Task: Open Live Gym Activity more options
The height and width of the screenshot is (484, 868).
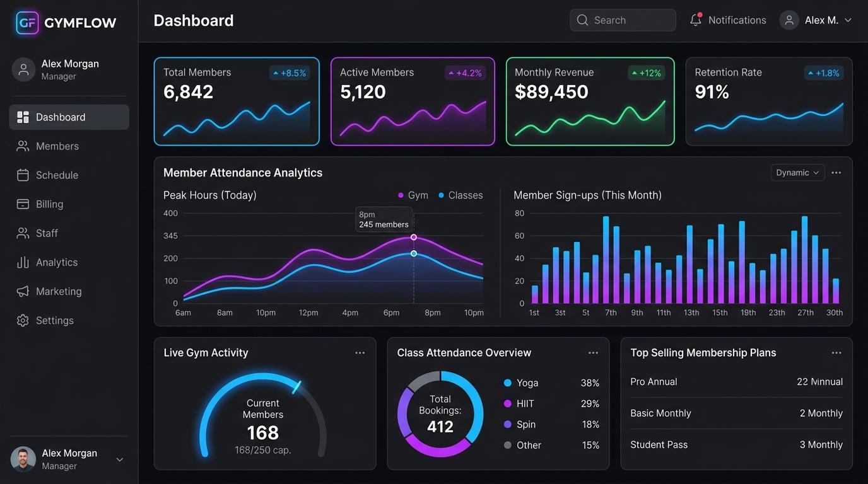Action: (x=360, y=353)
